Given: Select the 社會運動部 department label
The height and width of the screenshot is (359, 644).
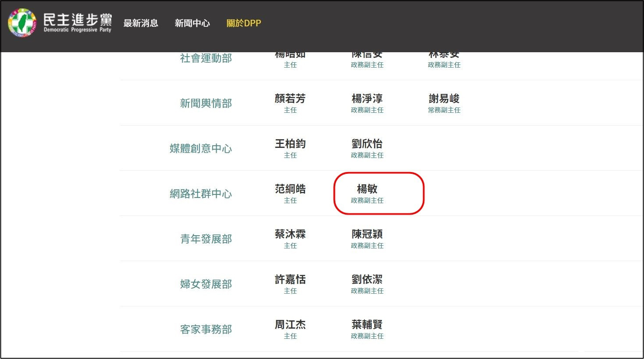Looking at the screenshot, I should pos(206,58).
